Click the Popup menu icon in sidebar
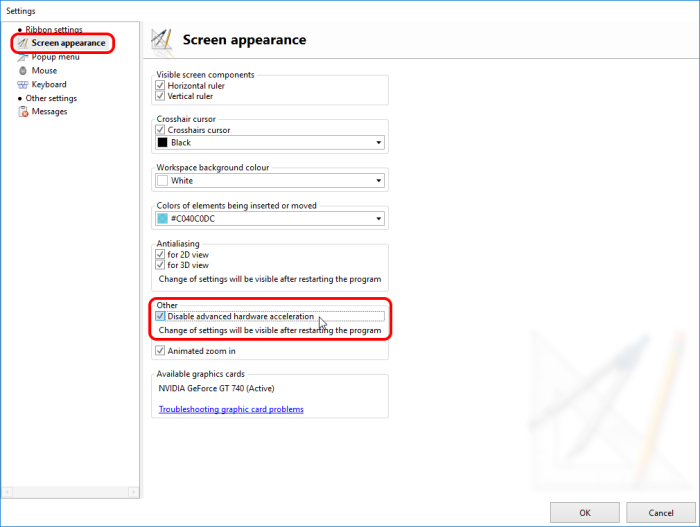This screenshot has height=527, width=700. (22, 57)
